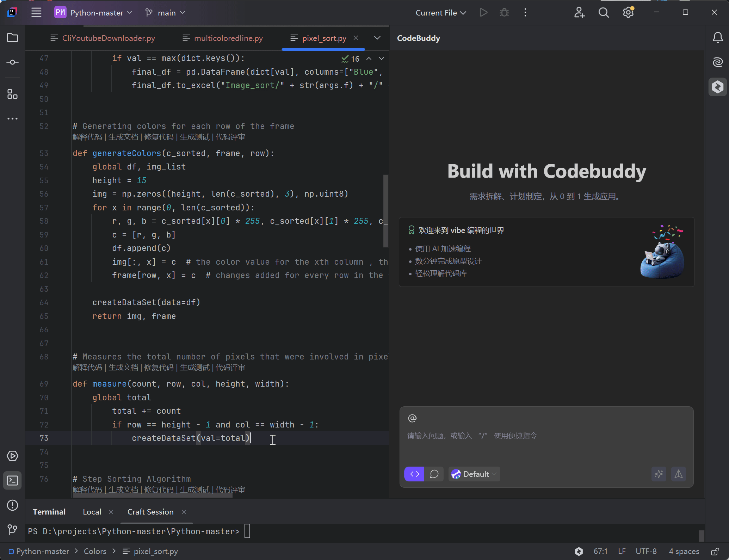The height and width of the screenshot is (560, 729).
Task: Click 生成测试 link above measure function
Action: [194, 368]
